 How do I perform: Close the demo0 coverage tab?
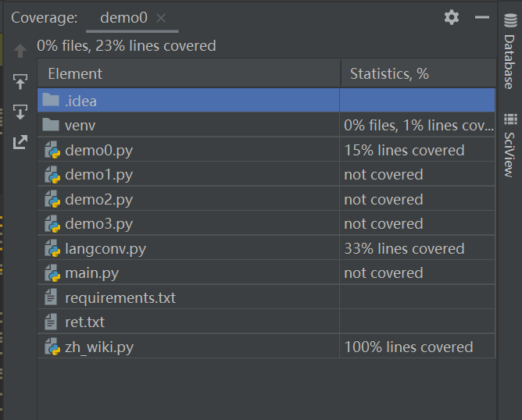161,18
